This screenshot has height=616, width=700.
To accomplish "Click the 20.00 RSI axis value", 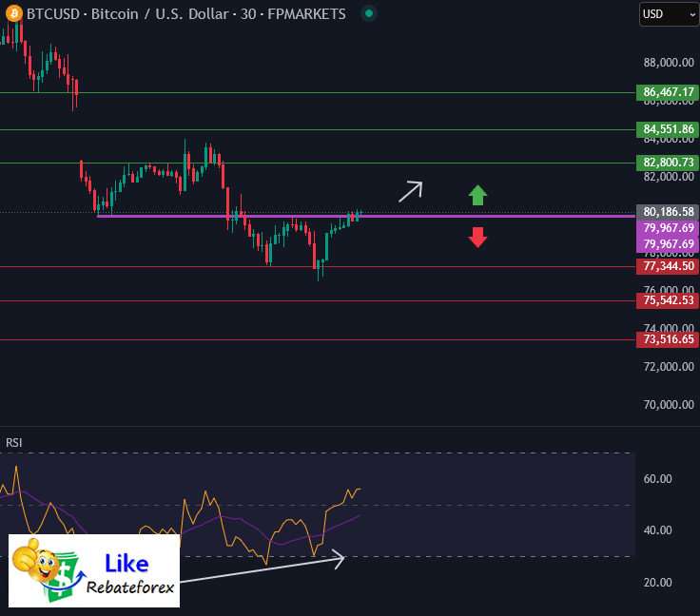I will (657, 583).
